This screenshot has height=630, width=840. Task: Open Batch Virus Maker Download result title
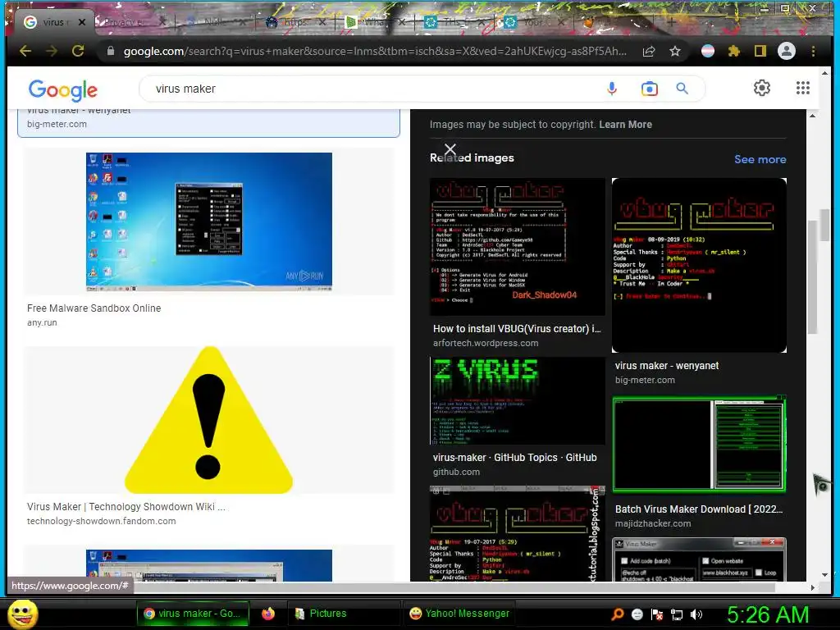(699, 509)
